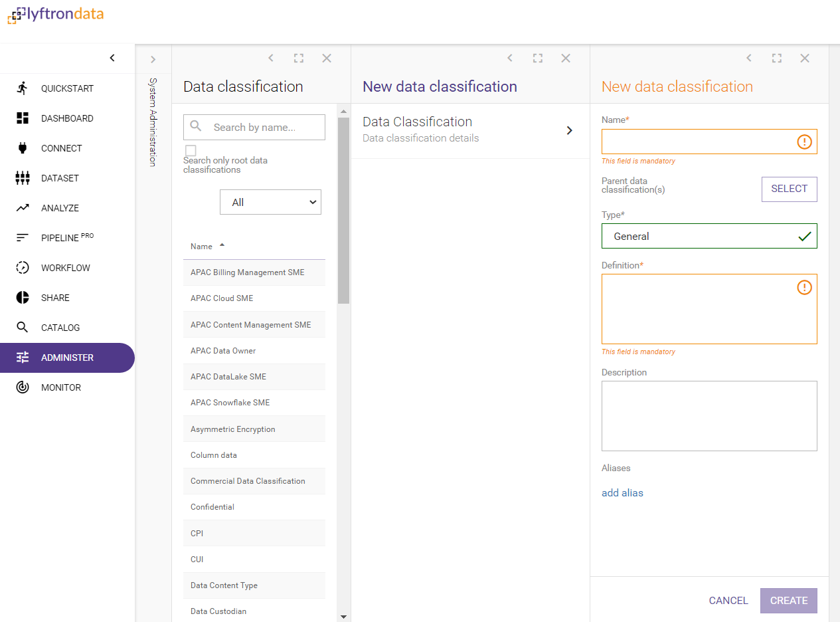Open the All filter dropdown
This screenshot has height=622, width=840.
pos(270,202)
